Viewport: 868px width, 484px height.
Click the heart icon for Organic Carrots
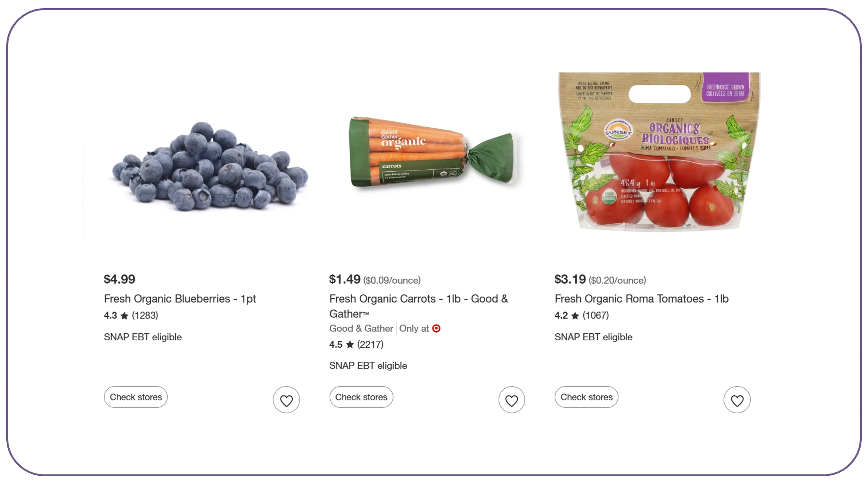point(512,400)
